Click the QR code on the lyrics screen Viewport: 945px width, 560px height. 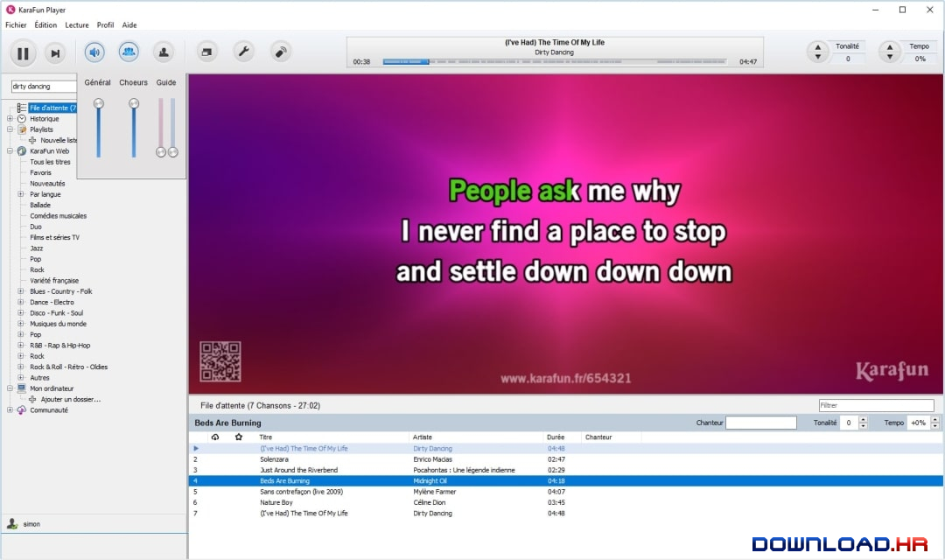pyautogui.click(x=220, y=361)
